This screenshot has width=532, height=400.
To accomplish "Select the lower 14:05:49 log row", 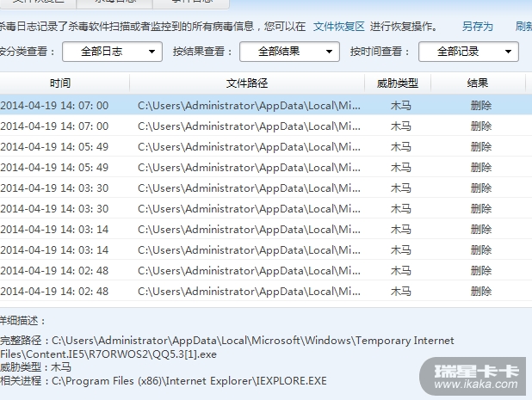I will (x=266, y=168).
